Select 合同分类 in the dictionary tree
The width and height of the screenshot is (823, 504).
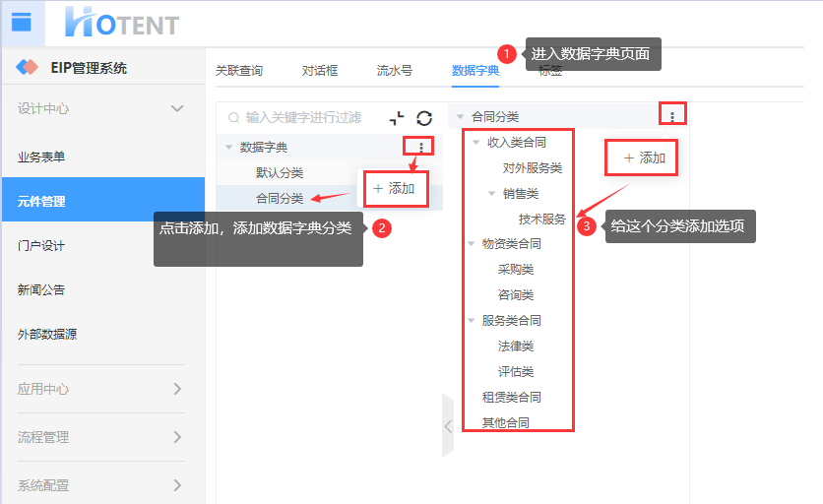click(280, 199)
